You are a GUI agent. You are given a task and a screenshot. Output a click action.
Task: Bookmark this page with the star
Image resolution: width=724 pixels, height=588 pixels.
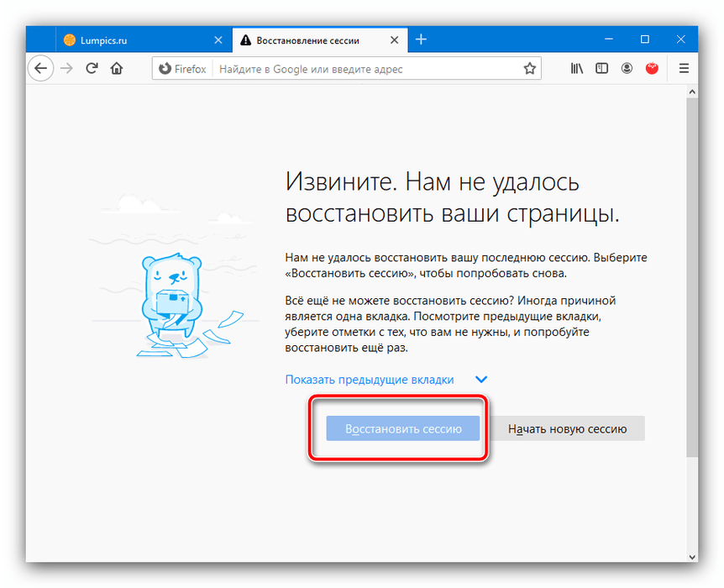pyautogui.click(x=529, y=69)
